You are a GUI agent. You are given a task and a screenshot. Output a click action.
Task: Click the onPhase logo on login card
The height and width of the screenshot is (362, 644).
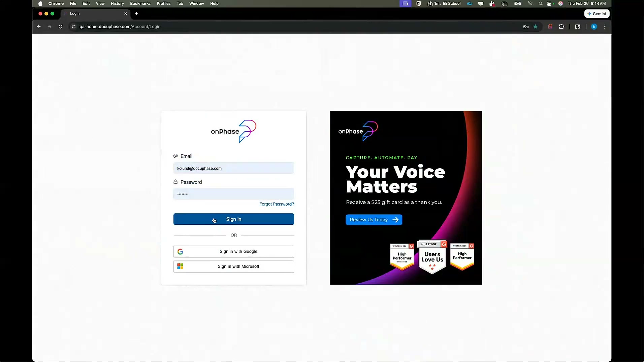pos(233,131)
